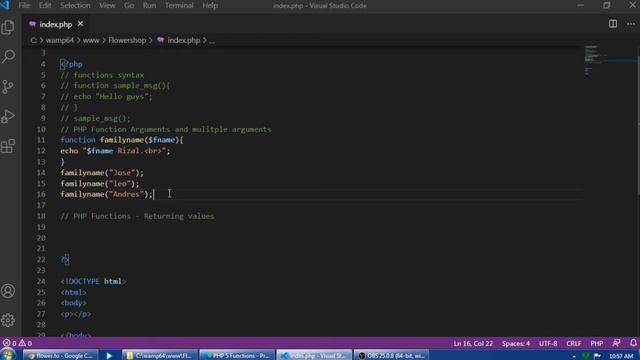
Task: Open the Explorer view in activity bar
Action: [x=8, y=27]
